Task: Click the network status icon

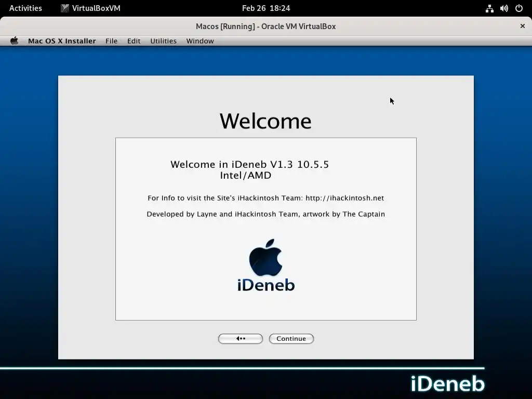Action: click(x=489, y=8)
